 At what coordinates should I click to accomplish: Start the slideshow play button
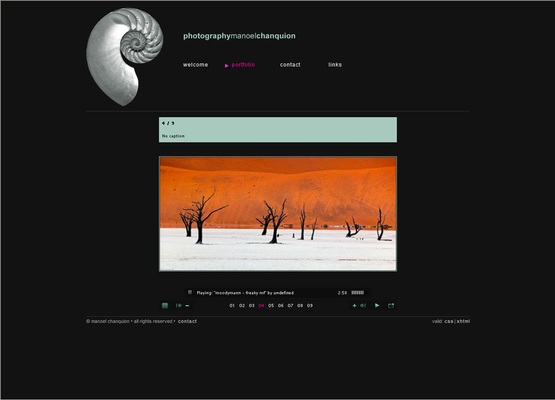coord(377,305)
